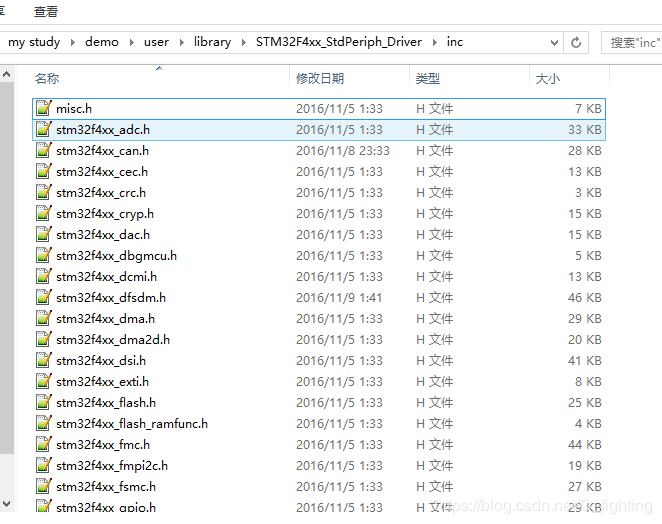
Task: Click the '41 KB' size of dsi.h
Action: pos(585,361)
